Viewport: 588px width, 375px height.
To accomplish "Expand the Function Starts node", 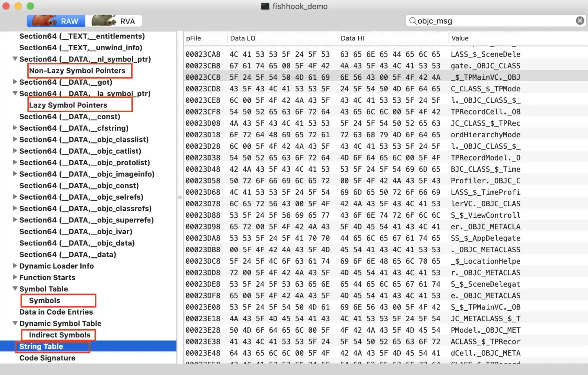I will [15, 277].
